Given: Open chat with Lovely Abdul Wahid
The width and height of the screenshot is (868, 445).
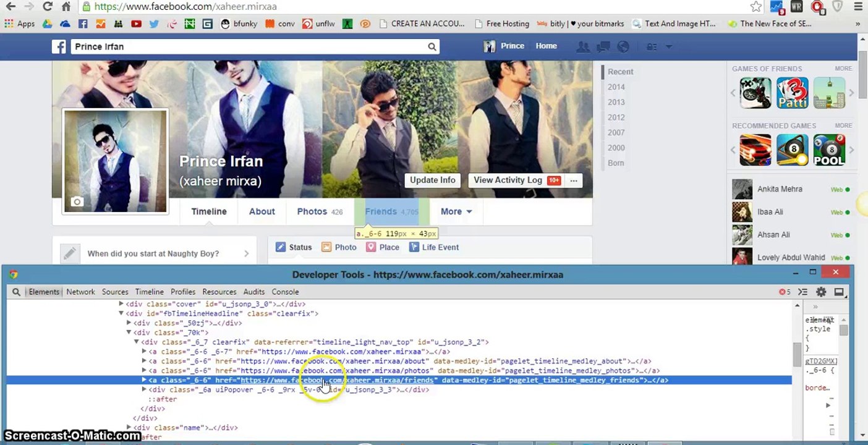Looking at the screenshot, I should 791,257.
